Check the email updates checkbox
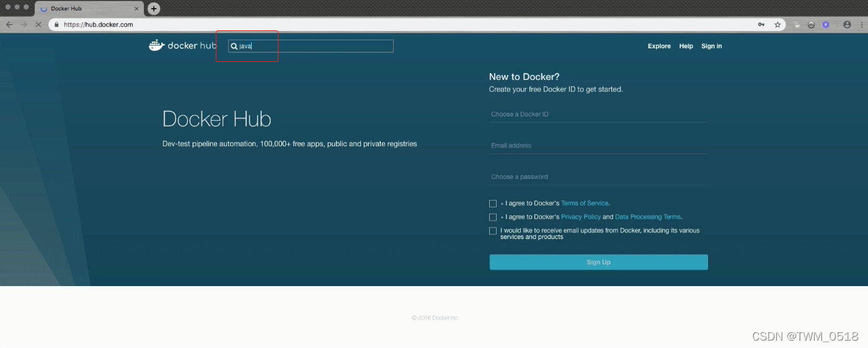868x348 pixels. pyautogui.click(x=493, y=231)
